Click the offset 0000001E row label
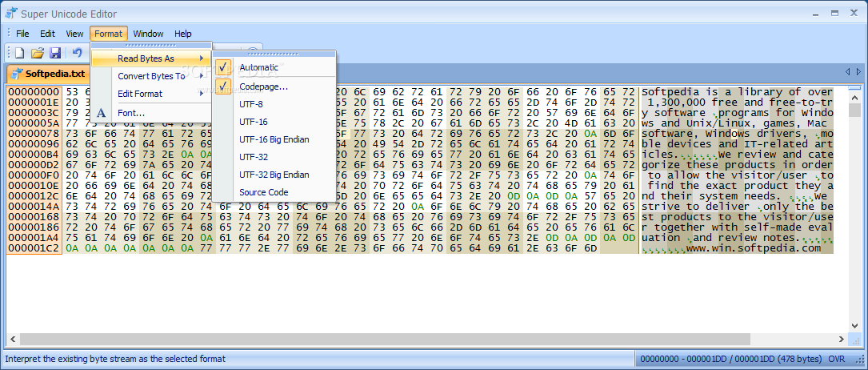Image resolution: width=868 pixels, height=370 pixels. tap(34, 103)
